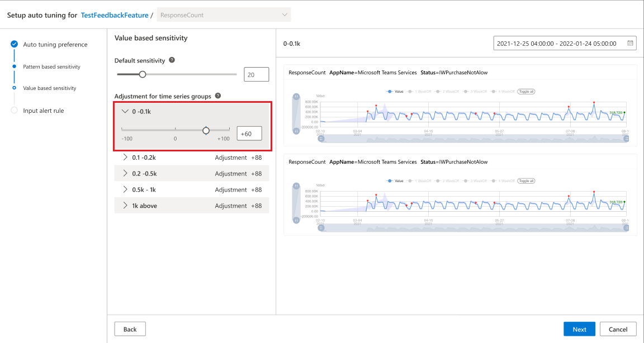
Task: Expand the 1k above group
Action: 125,206
